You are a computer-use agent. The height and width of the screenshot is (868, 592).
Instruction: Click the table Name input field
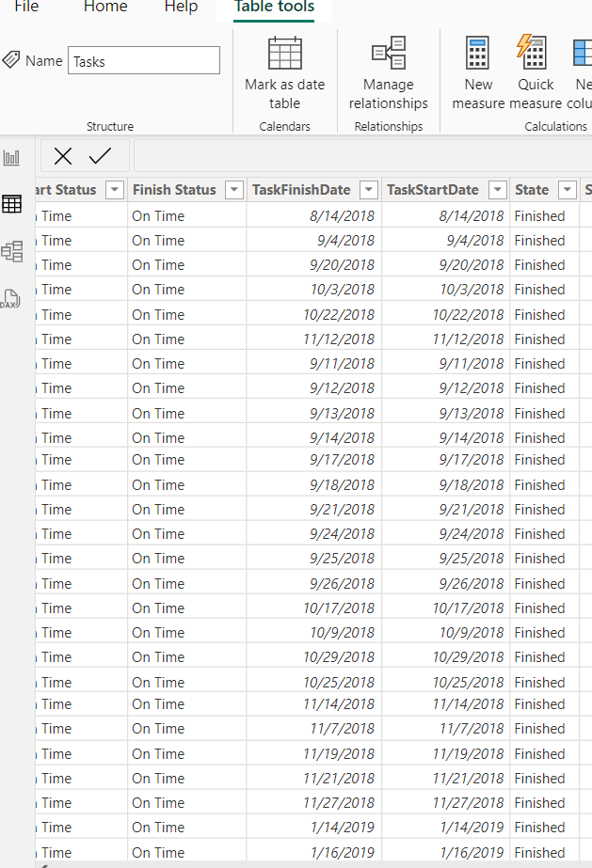click(144, 60)
